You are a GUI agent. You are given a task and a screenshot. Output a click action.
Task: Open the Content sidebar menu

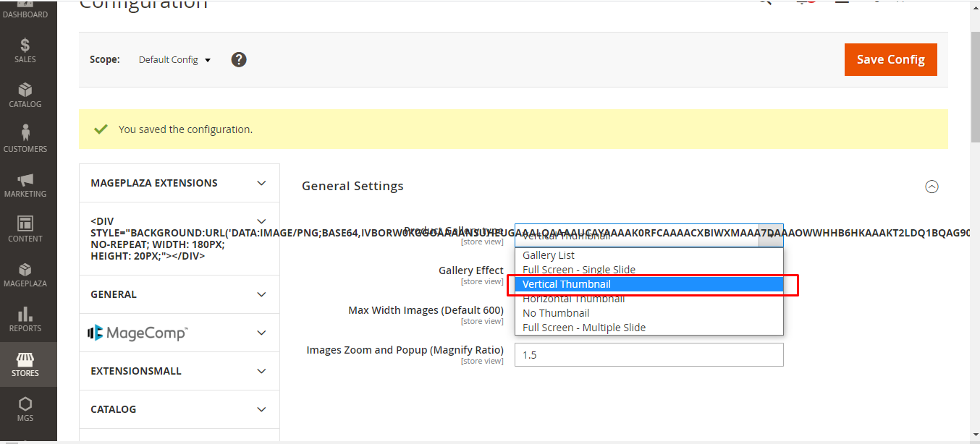click(25, 230)
